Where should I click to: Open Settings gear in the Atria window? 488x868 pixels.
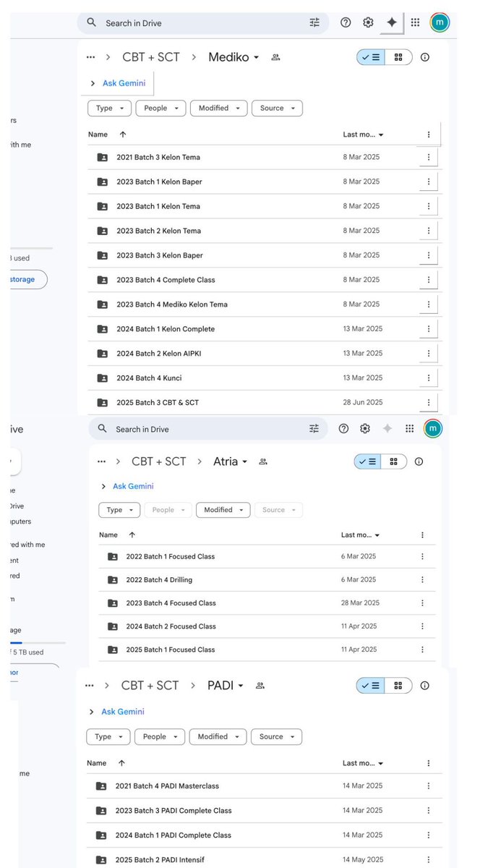(x=365, y=429)
